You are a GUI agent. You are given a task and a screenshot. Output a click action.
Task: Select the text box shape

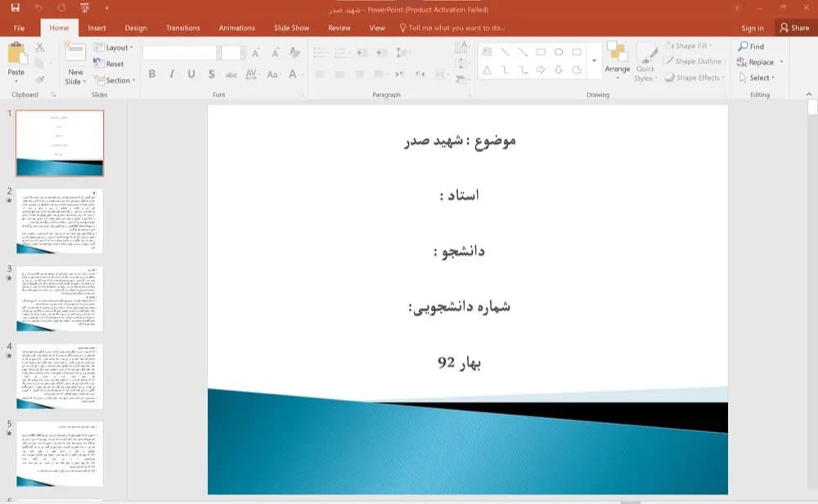487,52
